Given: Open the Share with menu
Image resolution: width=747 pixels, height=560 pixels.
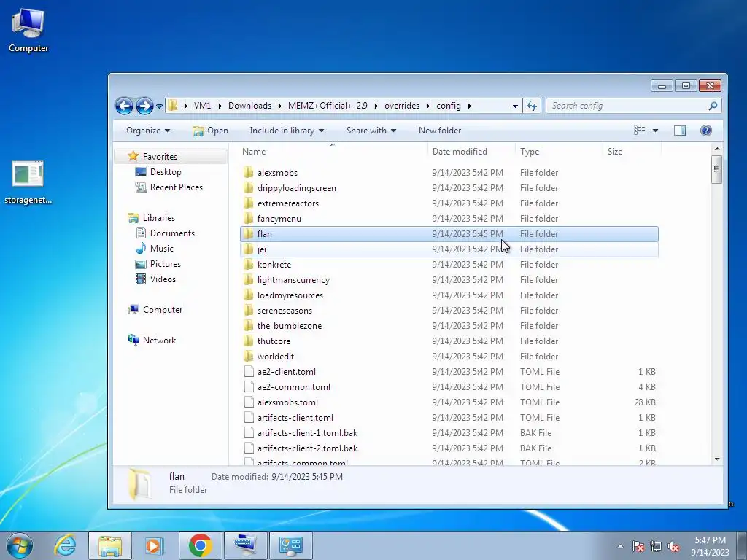Looking at the screenshot, I should point(371,131).
